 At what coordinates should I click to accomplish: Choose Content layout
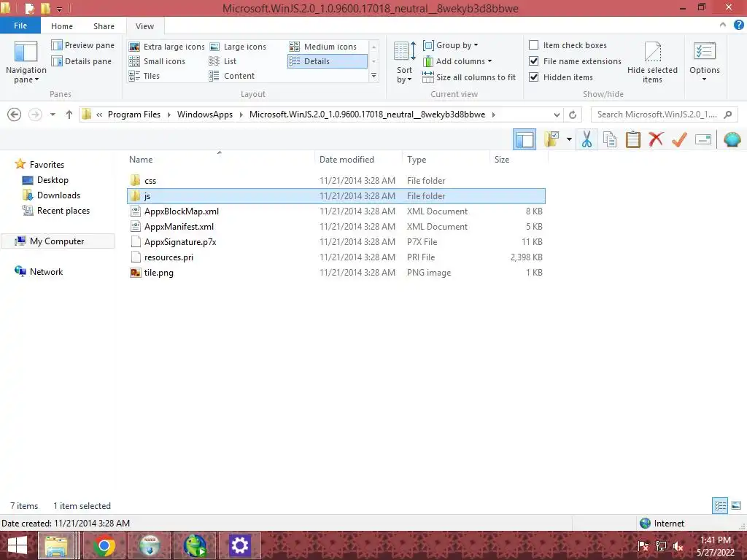[x=231, y=76]
